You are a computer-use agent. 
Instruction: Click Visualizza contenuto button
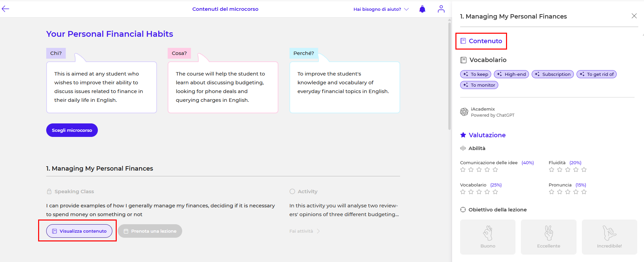pos(79,231)
